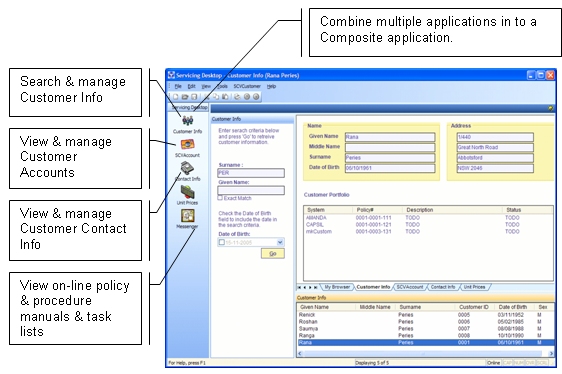Click the address field Great North Road
The width and height of the screenshot is (562, 374).
click(x=495, y=147)
